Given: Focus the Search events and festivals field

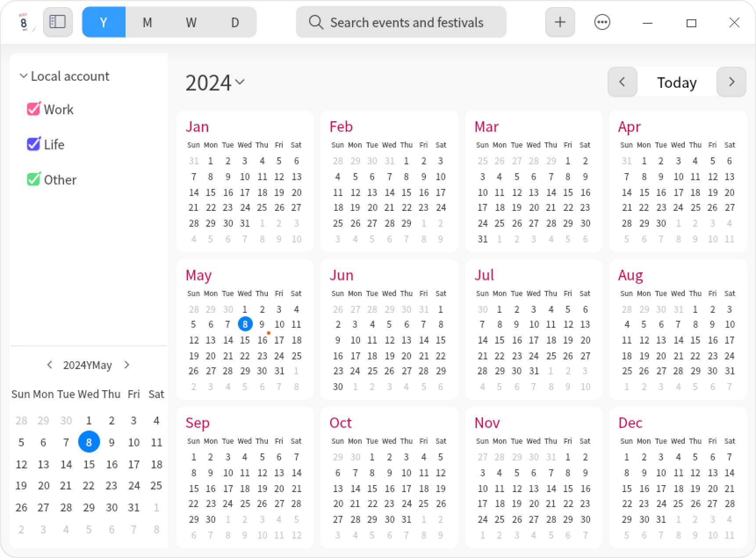Looking at the screenshot, I should tap(401, 22).
